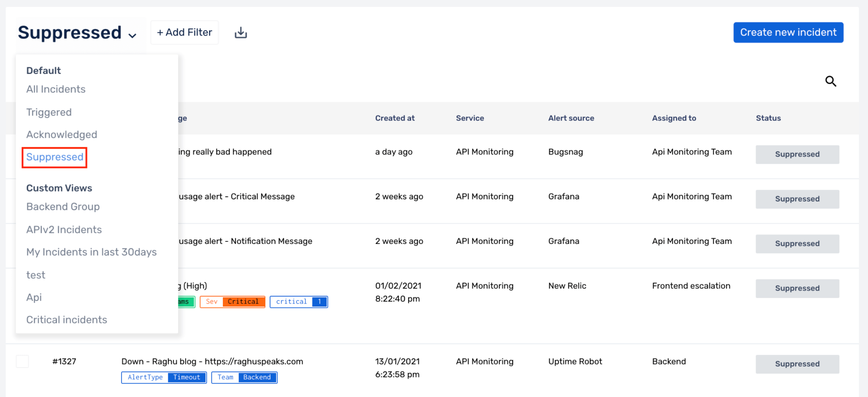Switch to the Acknowledged view
The height and width of the screenshot is (397, 868).
tap(61, 134)
